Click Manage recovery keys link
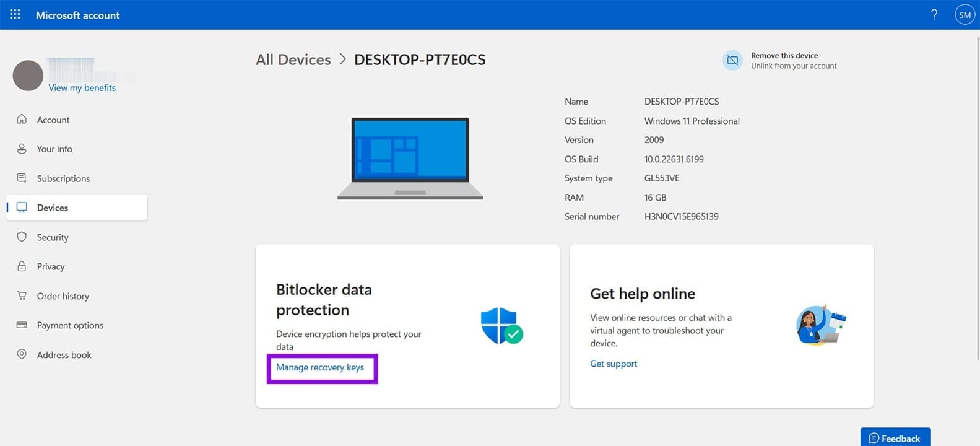The width and height of the screenshot is (980, 446). [320, 367]
